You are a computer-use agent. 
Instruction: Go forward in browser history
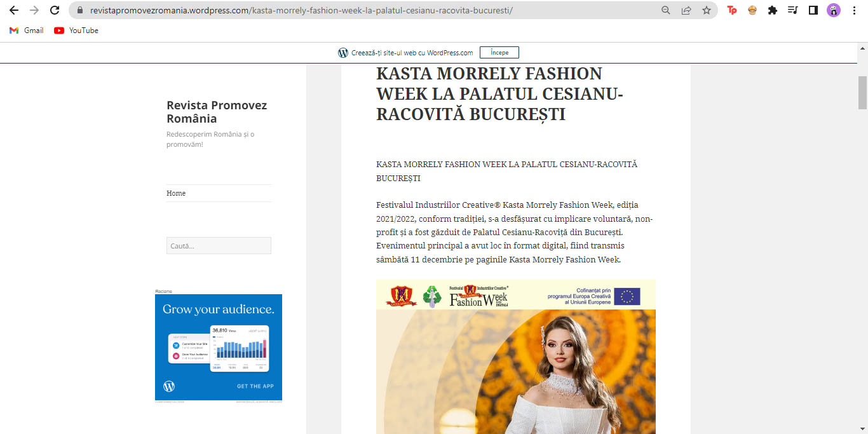pos(34,10)
